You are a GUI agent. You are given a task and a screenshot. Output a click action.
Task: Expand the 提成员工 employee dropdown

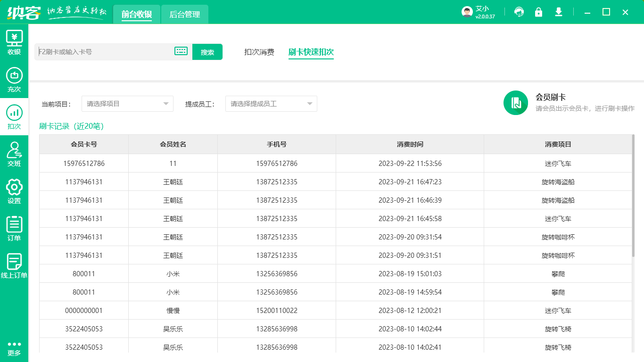coord(271,104)
